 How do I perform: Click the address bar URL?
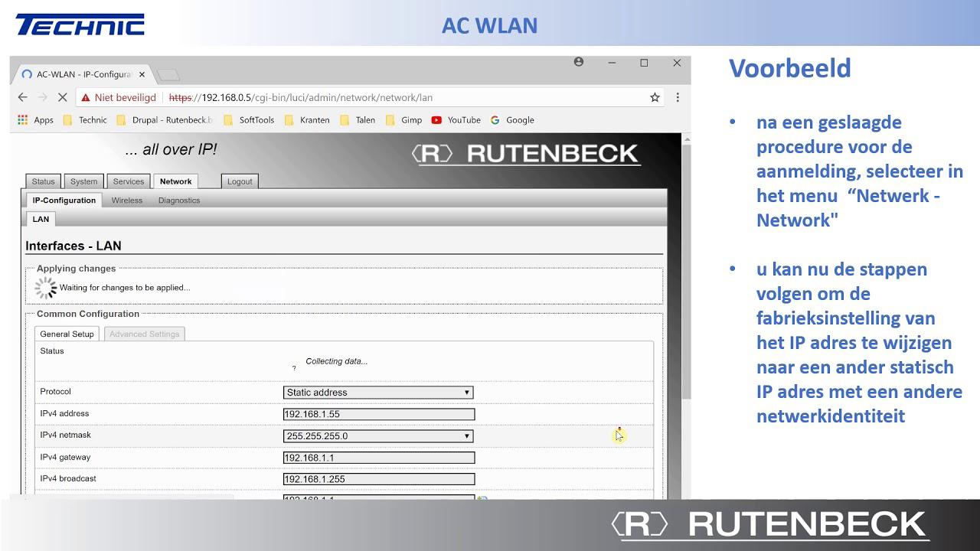click(300, 97)
